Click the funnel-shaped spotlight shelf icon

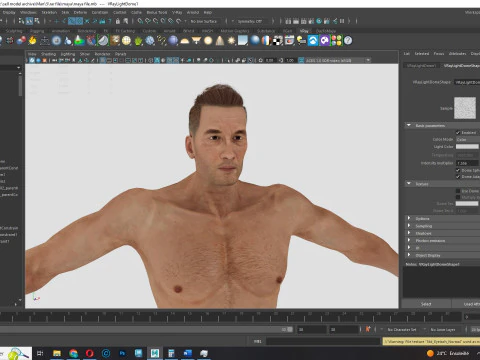click(x=196, y=41)
